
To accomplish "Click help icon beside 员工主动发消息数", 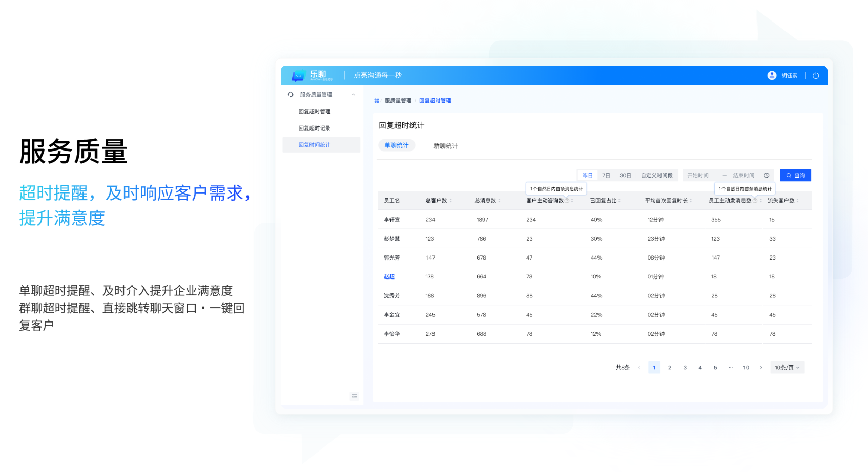I will click(x=755, y=201).
